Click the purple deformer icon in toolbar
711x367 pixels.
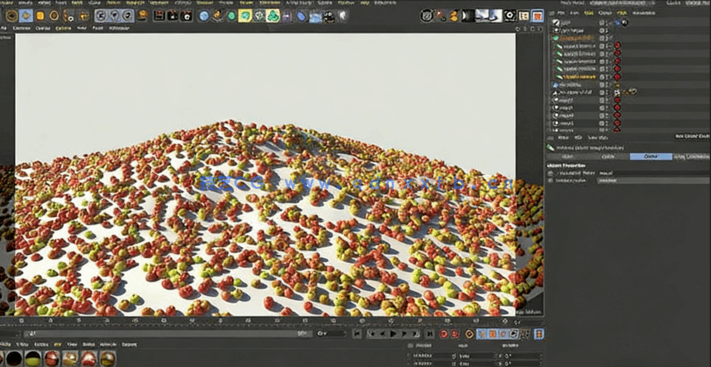(x=287, y=16)
